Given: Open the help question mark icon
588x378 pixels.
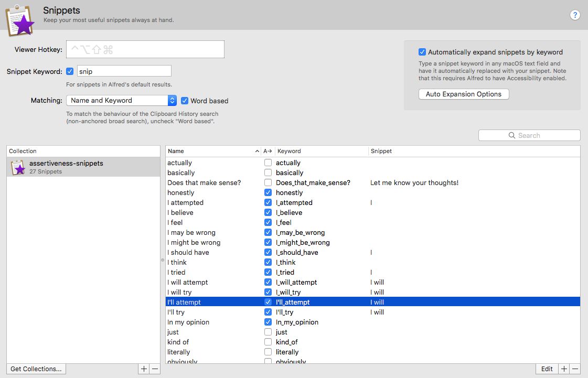Looking at the screenshot, I should click(x=574, y=15).
